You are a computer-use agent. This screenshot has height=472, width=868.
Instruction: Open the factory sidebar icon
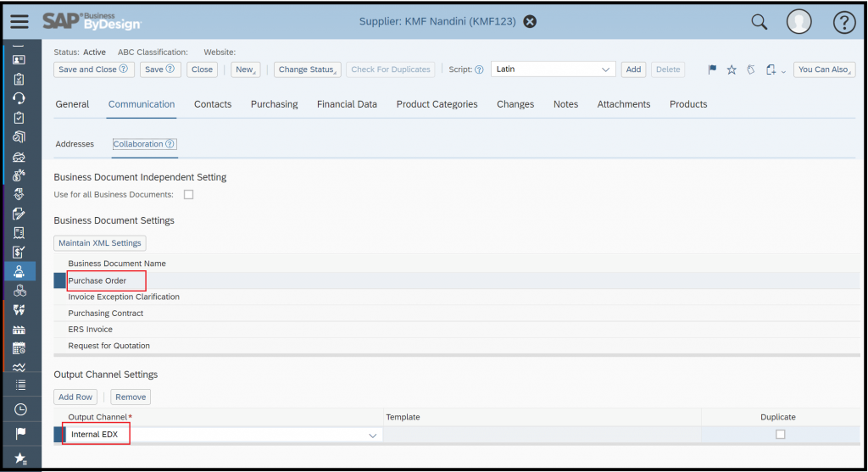19,330
